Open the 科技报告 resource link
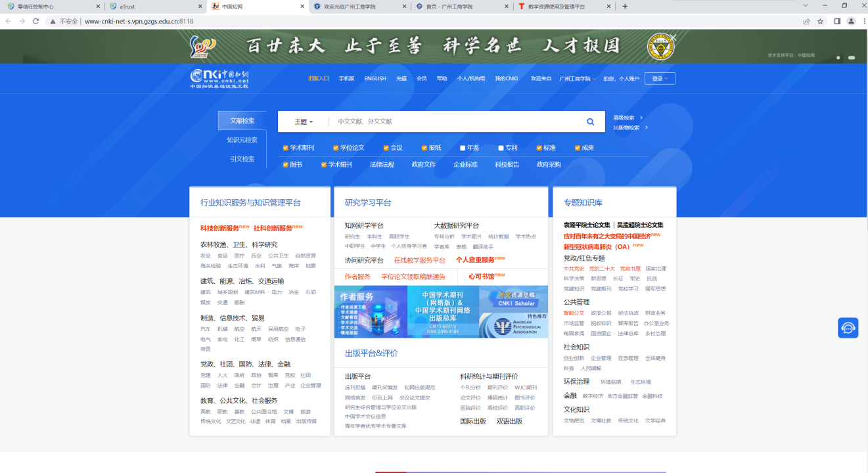868x473 pixels. click(507, 164)
